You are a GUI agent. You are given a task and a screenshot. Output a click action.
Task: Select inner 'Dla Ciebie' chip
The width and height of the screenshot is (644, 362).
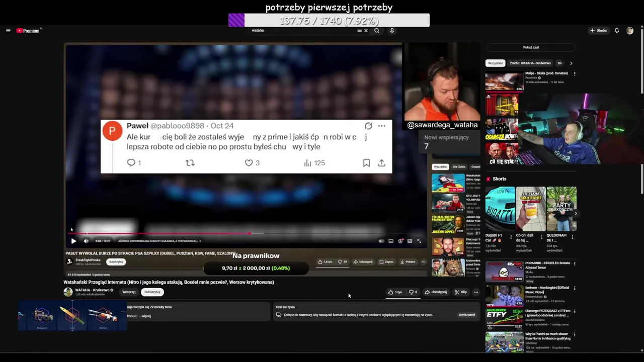(459, 167)
